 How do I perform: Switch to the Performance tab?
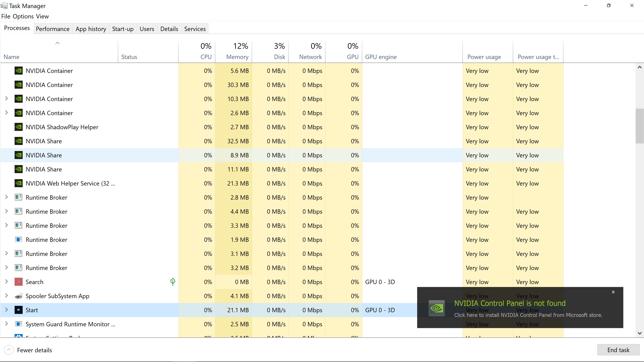[x=52, y=29]
